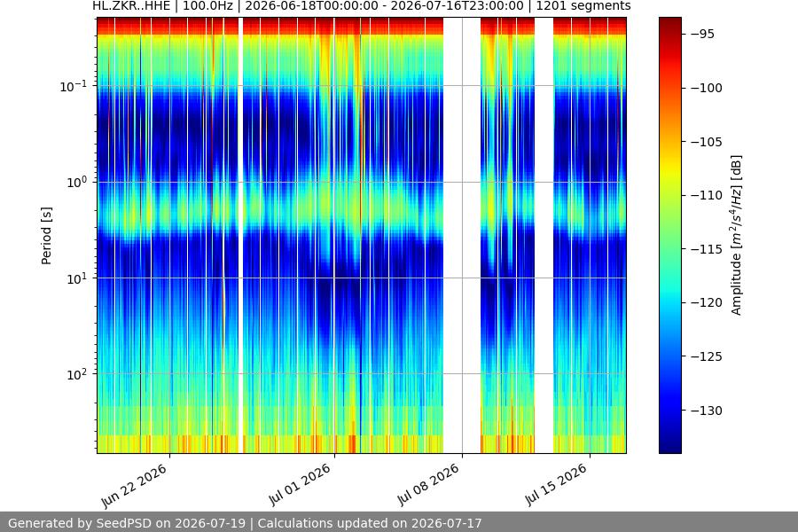Click the 10¹ period tick label
798x532 pixels.
(x=76, y=278)
